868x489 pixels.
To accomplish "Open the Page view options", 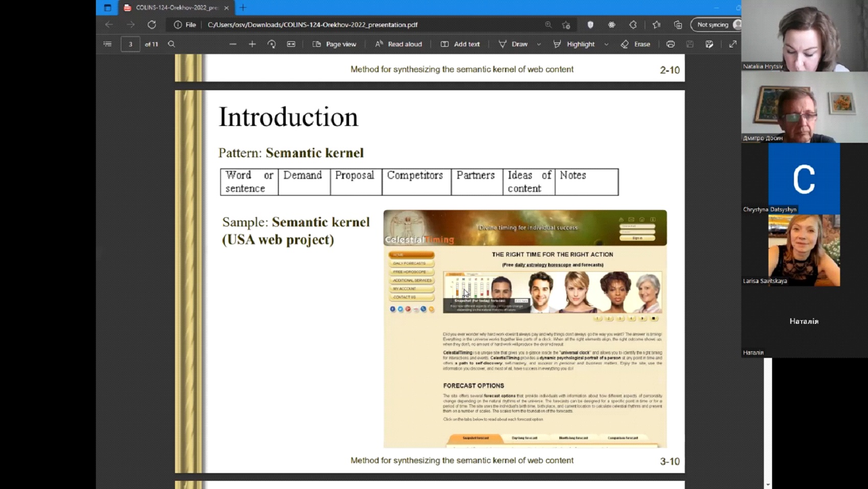I will (334, 44).
